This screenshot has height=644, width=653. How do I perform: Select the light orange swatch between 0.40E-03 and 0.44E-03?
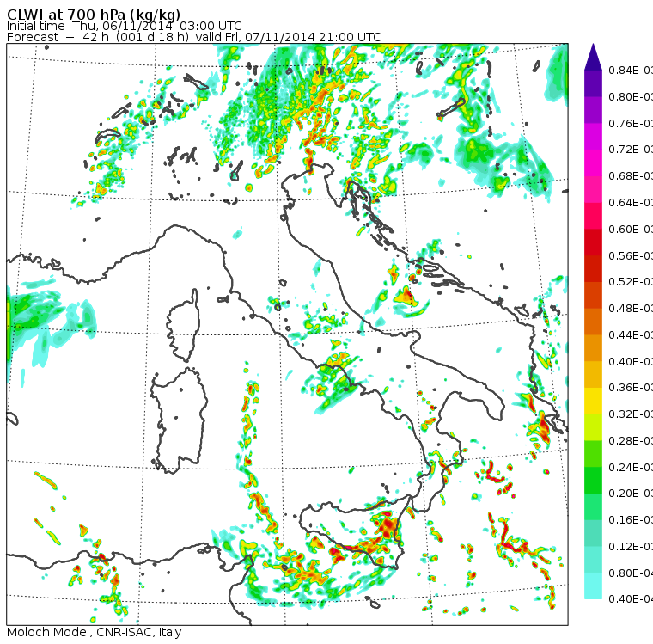(593, 348)
